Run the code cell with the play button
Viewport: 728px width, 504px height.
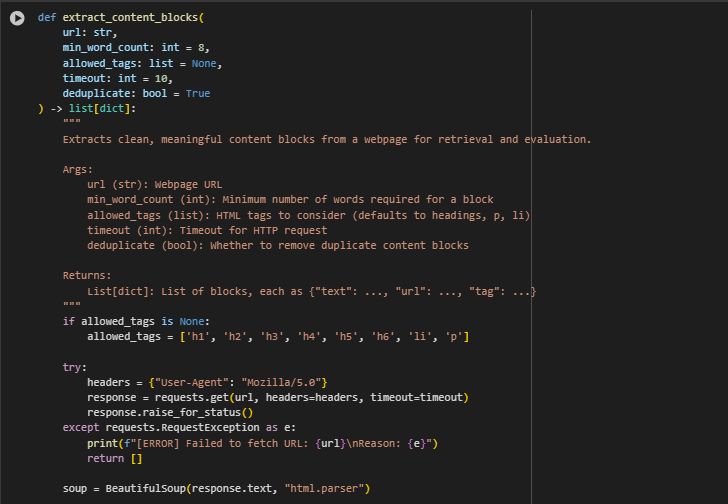click(x=17, y=18)
